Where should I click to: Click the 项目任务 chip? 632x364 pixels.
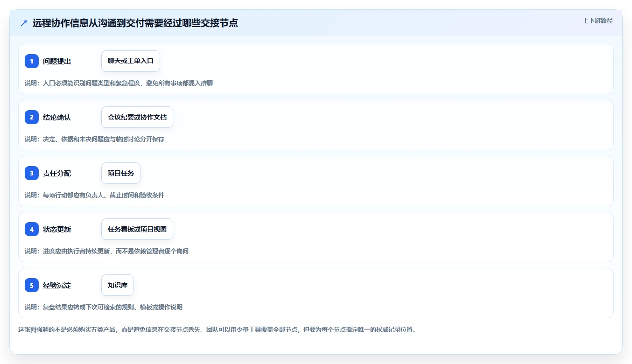click(121, 173)
